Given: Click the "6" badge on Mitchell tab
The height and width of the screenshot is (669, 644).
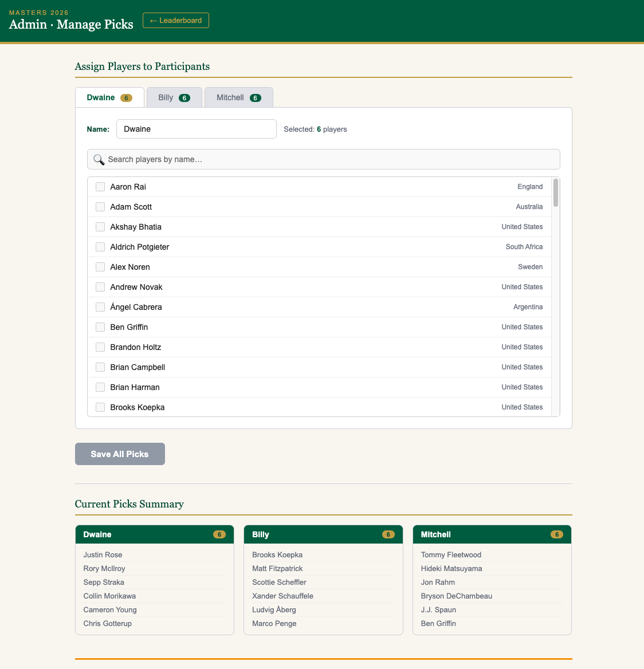Looking at the screenshot, I should pos(255,97).
